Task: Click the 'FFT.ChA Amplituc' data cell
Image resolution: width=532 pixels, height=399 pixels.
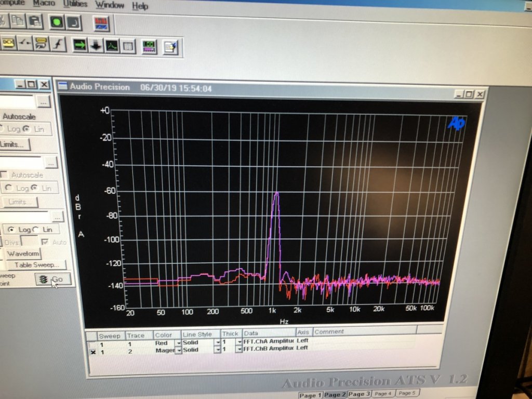Action: [x=269, y=341]
